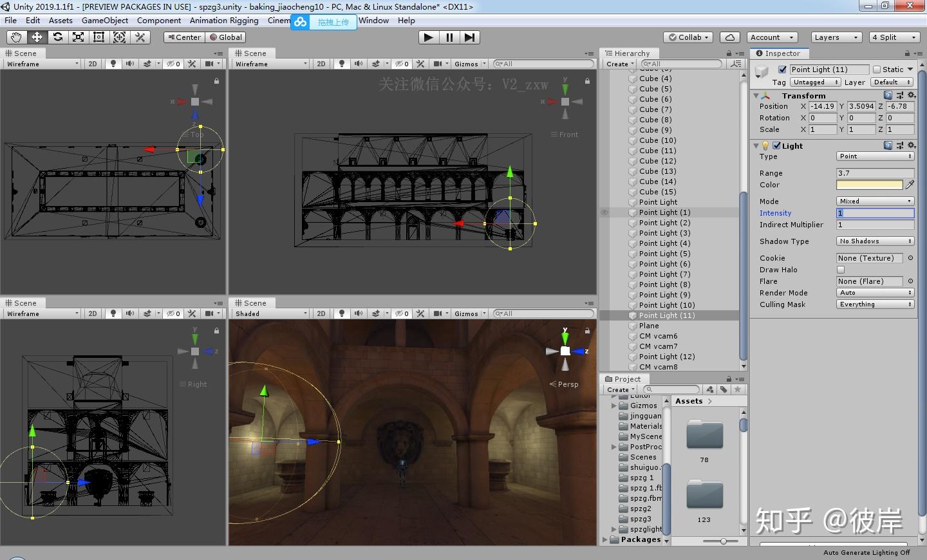Open the Shadow Type dropdown
This screenshot has height=560, width=927.
pos(875,241)
